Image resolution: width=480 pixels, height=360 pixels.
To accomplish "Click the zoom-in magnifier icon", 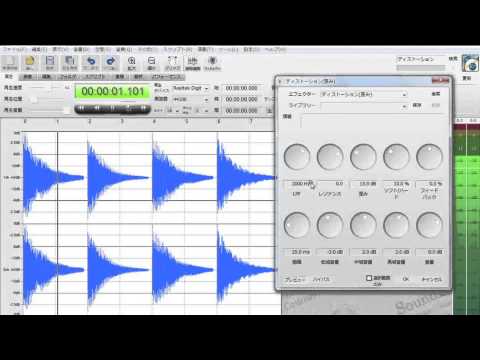I will pyautogui.click(x=132, y=62).
